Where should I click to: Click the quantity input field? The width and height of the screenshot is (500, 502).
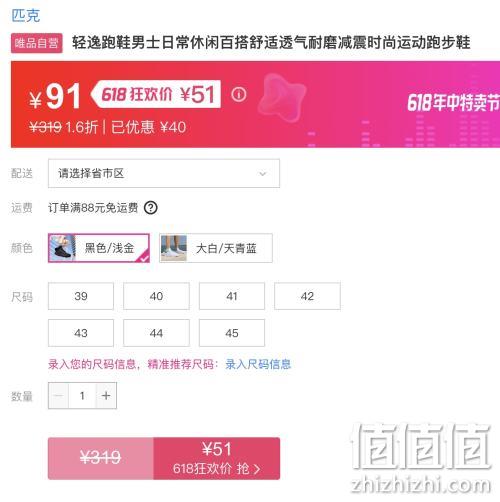(x=82, y=396)
